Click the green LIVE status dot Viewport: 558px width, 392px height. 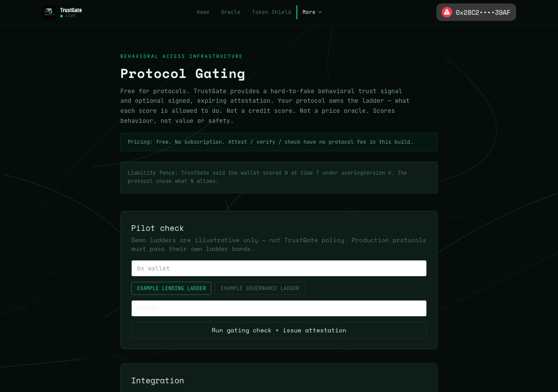pos(61,16)
